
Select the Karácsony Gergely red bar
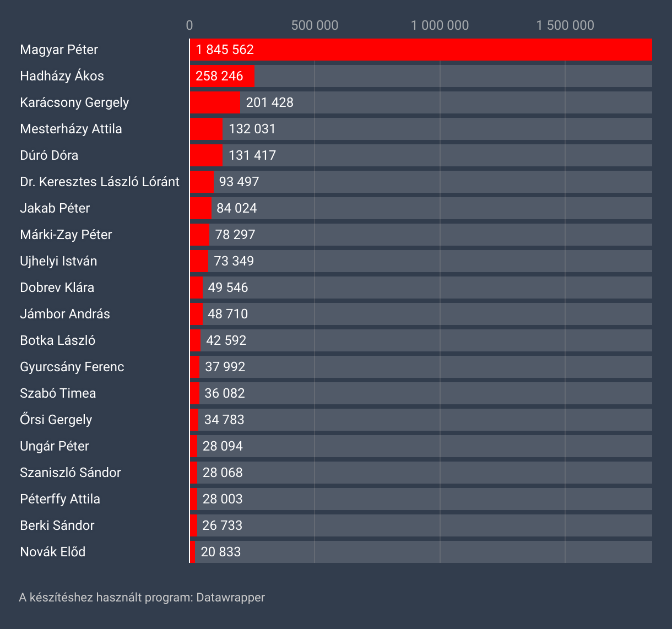tap(215, 102)
